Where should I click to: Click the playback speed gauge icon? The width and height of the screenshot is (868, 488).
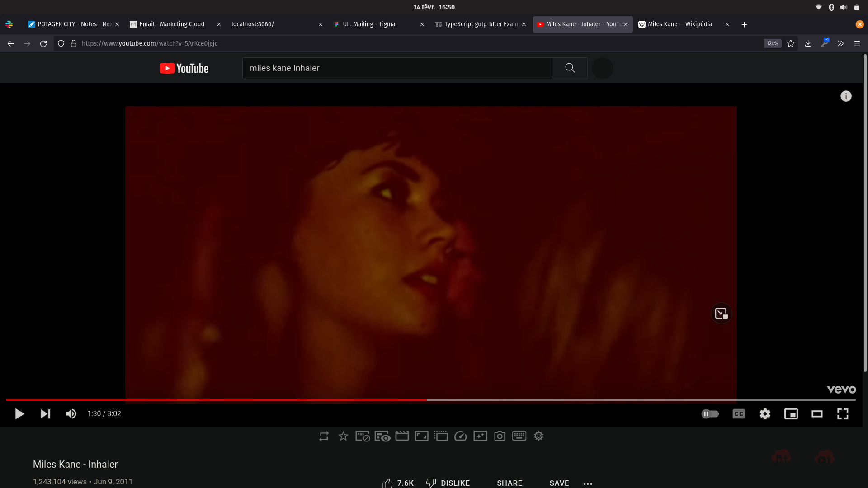point(460,436)
